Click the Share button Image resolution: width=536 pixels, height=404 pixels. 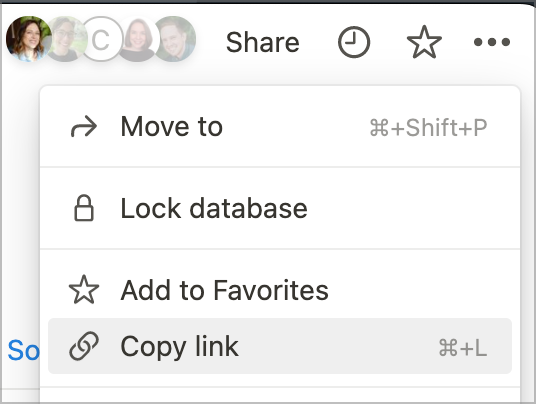(x=263, y=42)
